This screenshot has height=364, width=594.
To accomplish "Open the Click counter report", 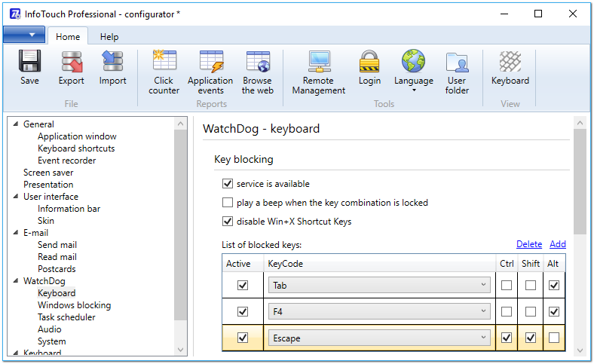I will pyautogui.click(x=164, y=72).
